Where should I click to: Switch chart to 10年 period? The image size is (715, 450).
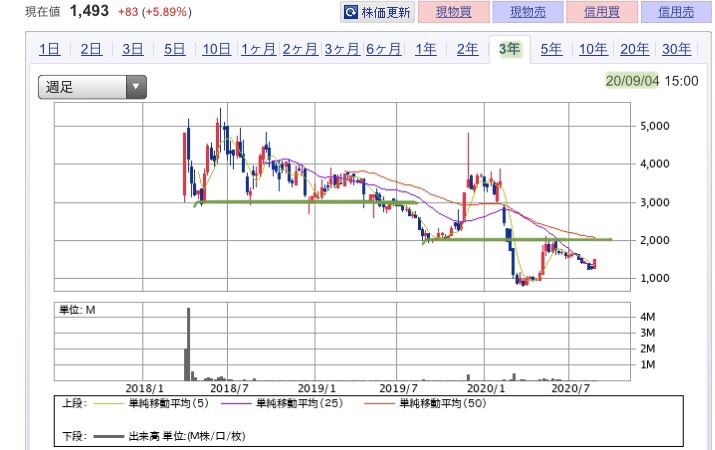pos(593,49)
